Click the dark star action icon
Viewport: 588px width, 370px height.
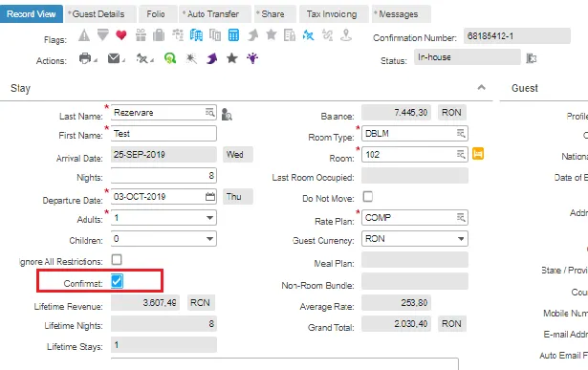pos(232,58)
